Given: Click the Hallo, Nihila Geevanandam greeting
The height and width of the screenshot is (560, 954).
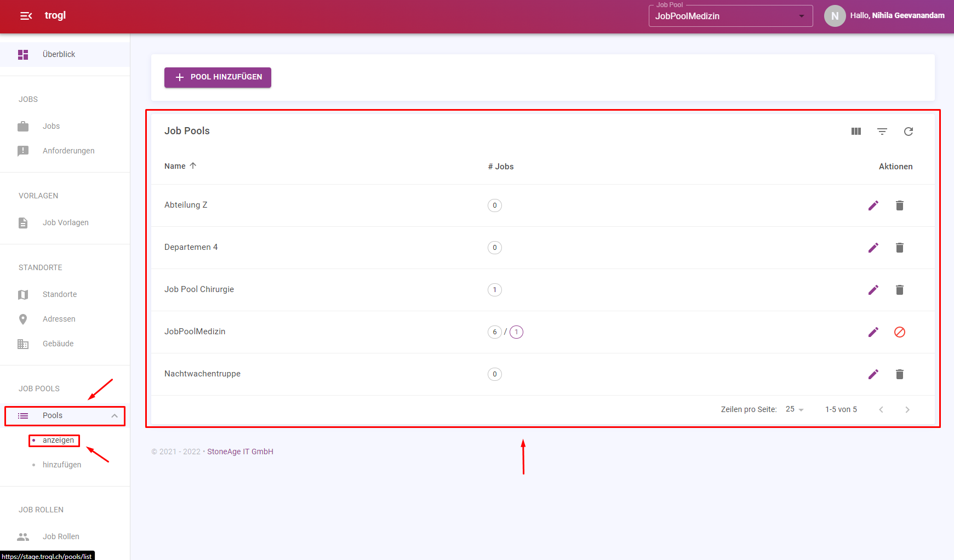Looking at the screenshot, I should [x=897, y=15].
